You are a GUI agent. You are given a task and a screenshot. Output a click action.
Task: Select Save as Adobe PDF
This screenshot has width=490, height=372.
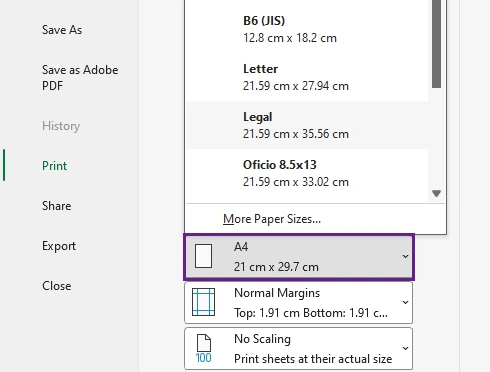coord(80,78)
